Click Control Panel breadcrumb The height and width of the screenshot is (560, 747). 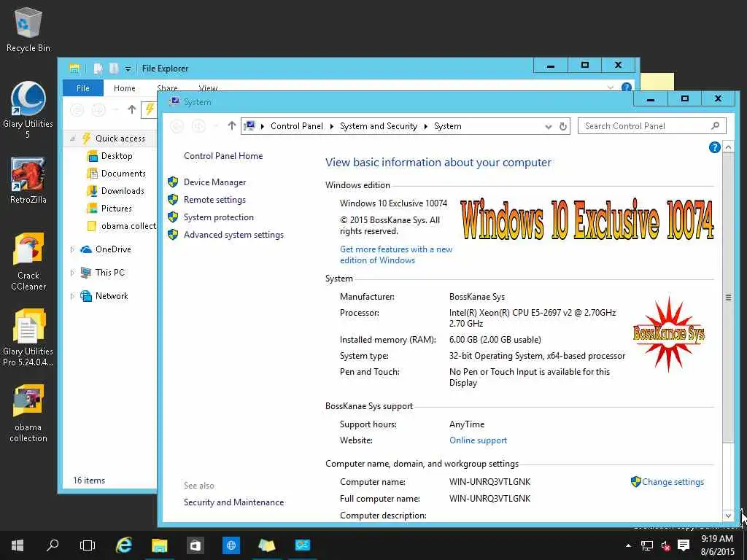(296, 126)
